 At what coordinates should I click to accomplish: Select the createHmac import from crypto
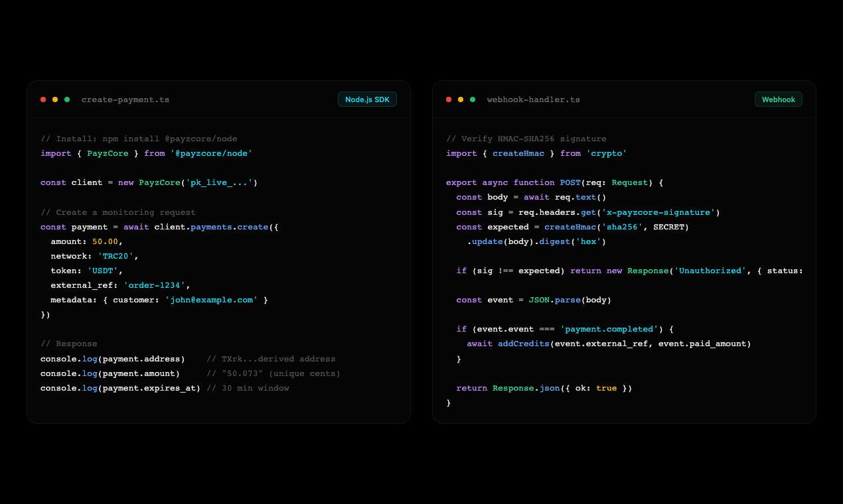[x=518, y=153]
